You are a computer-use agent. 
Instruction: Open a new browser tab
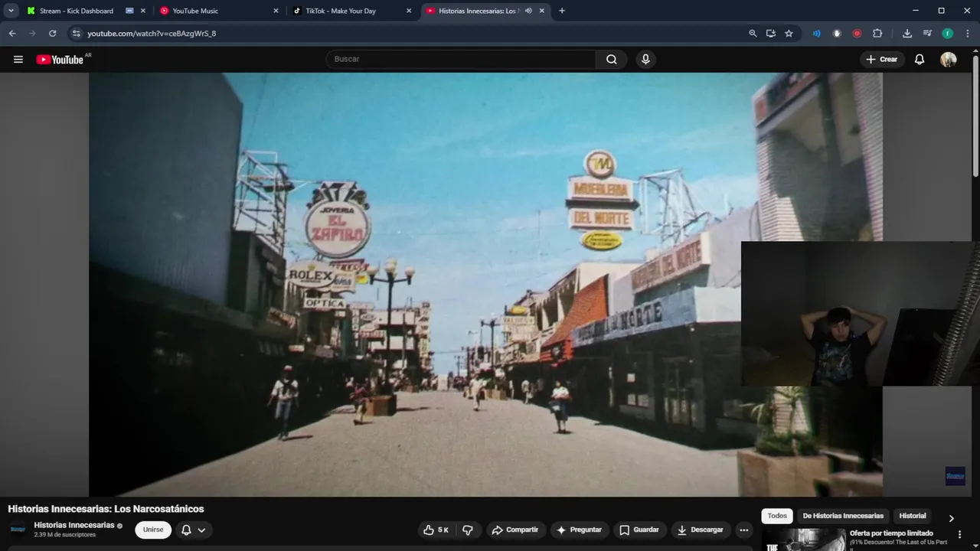[x=562, y=11]
